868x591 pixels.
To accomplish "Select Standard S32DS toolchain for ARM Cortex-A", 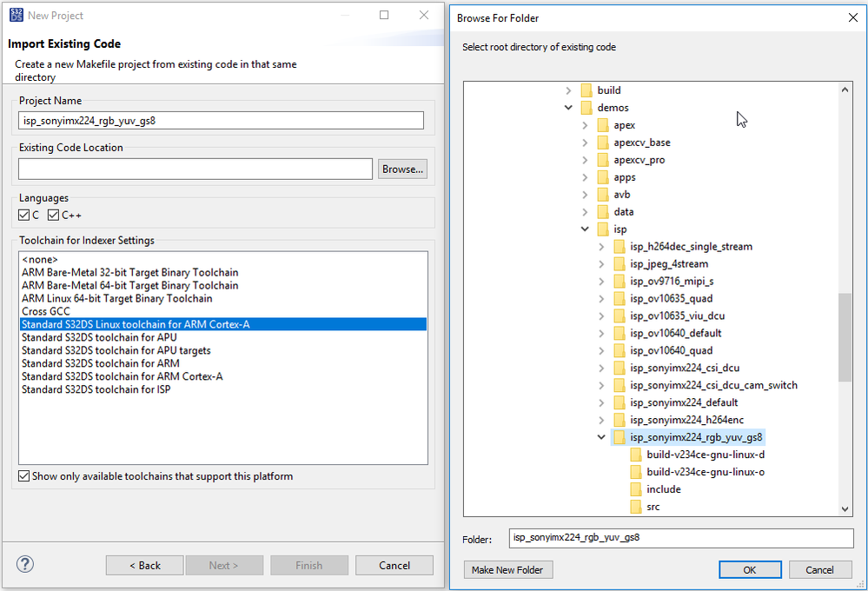I will coord(223,376).
